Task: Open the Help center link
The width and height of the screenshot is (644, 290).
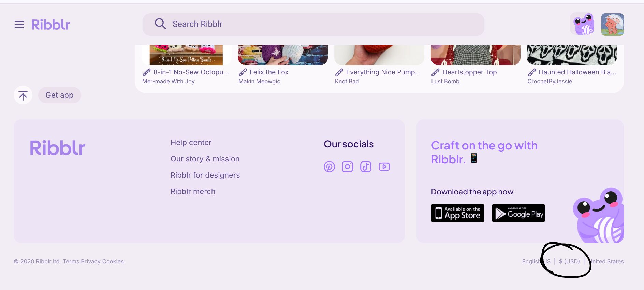Action: pos(191,143)
